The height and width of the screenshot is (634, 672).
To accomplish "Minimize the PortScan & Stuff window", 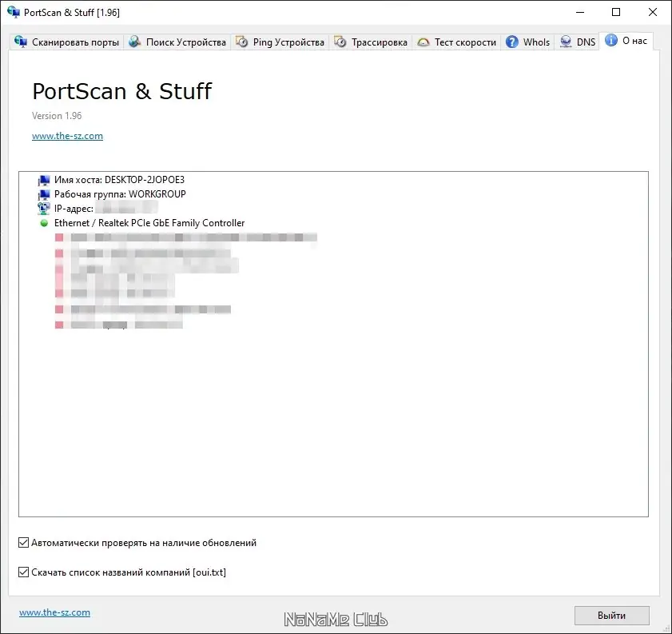I will tap(580, 12).
